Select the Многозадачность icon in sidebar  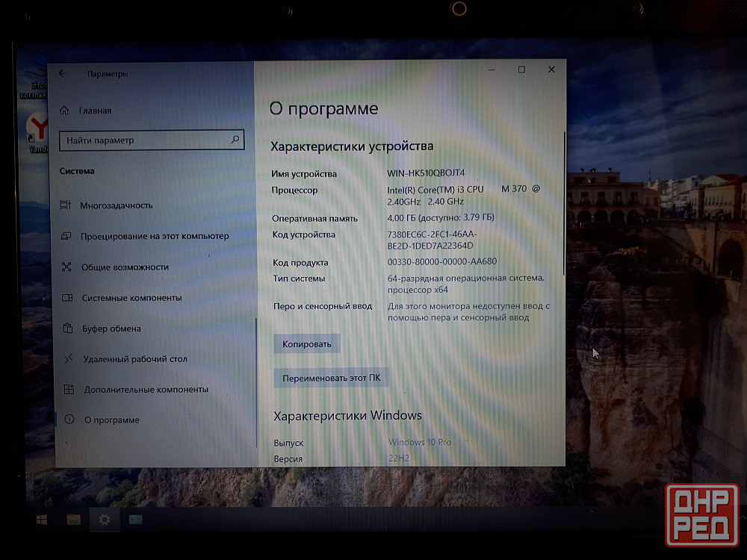click(x=65, y=205)
